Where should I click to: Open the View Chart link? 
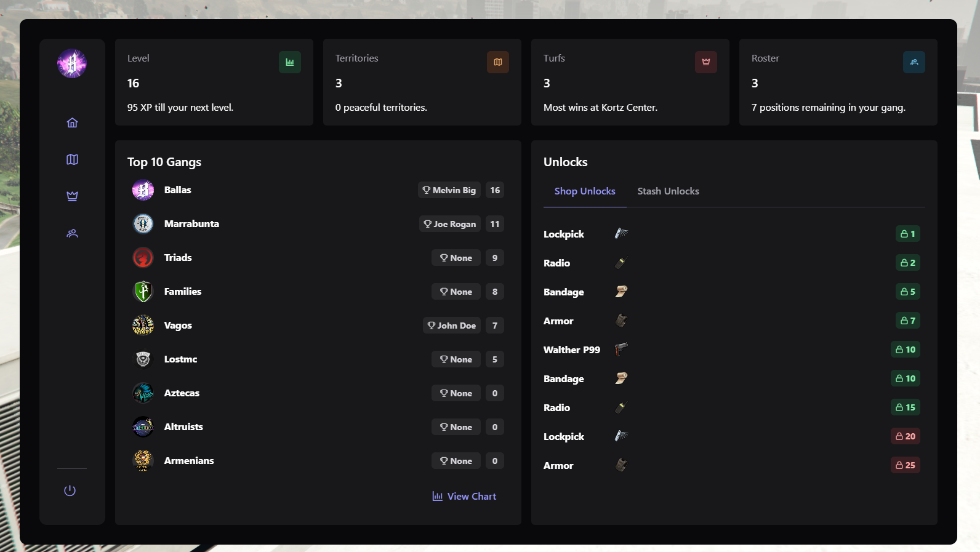[x=464, y=497]
